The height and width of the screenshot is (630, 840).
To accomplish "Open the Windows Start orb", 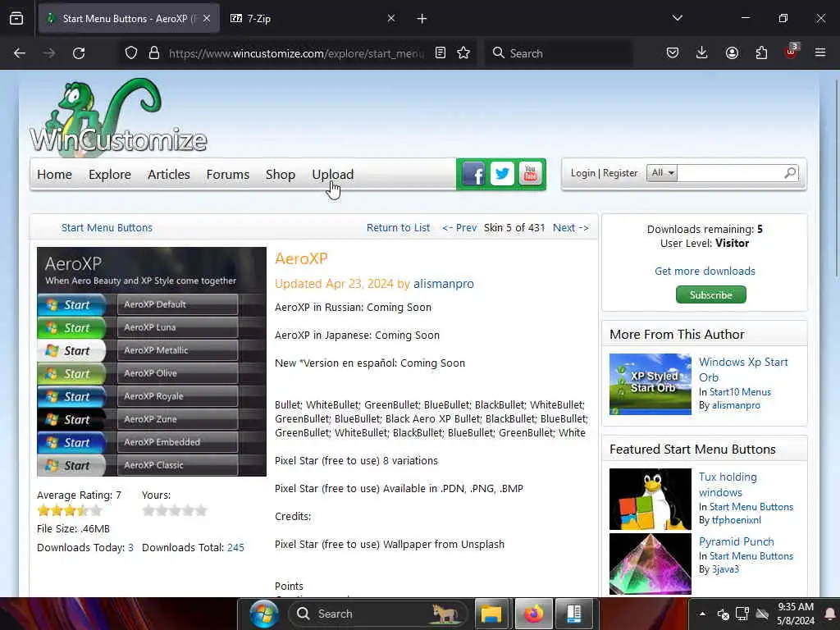I will point(264,614).
